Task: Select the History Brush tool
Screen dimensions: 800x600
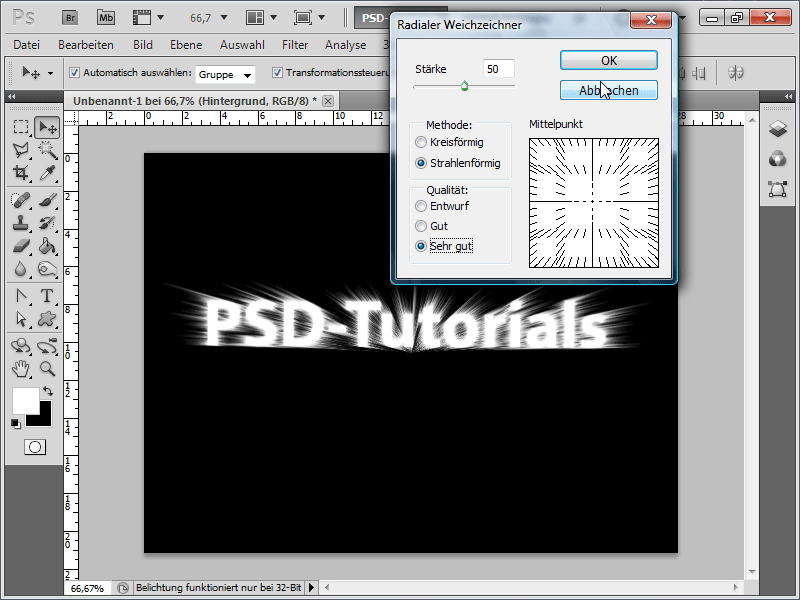Action: [x=47, y=223]
